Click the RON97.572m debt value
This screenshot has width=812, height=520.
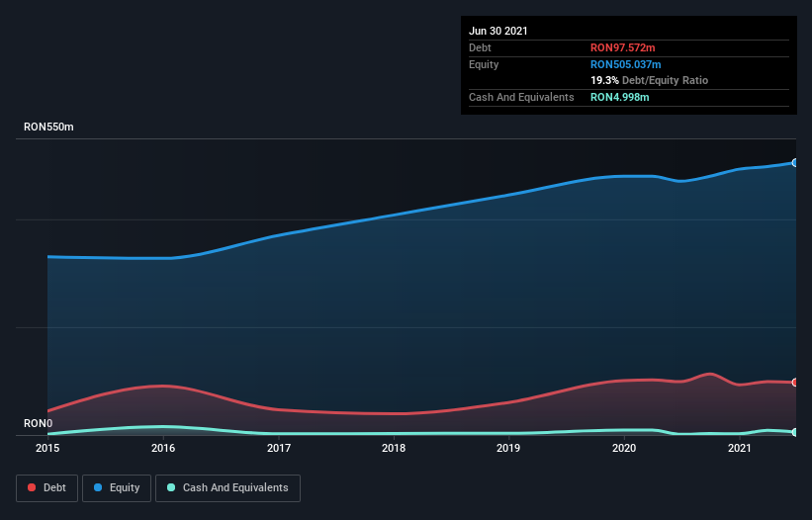tap(622, 47)
